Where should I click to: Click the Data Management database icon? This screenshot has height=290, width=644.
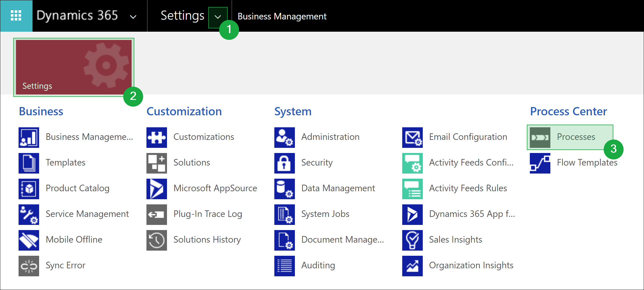tap(285, 189)
